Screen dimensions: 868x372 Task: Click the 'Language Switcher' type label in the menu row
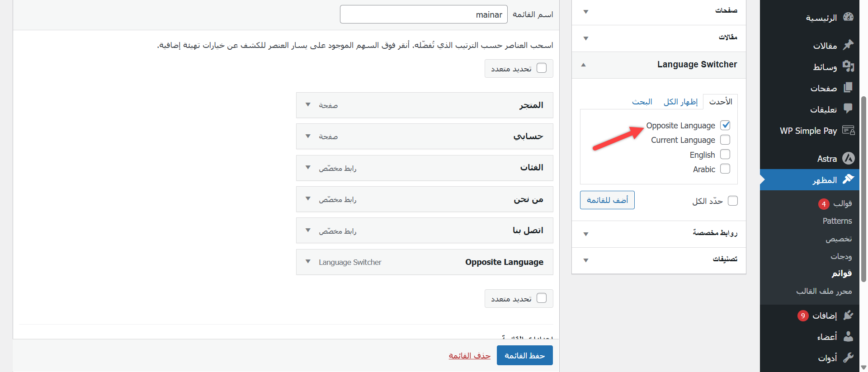tap(350, 262)
